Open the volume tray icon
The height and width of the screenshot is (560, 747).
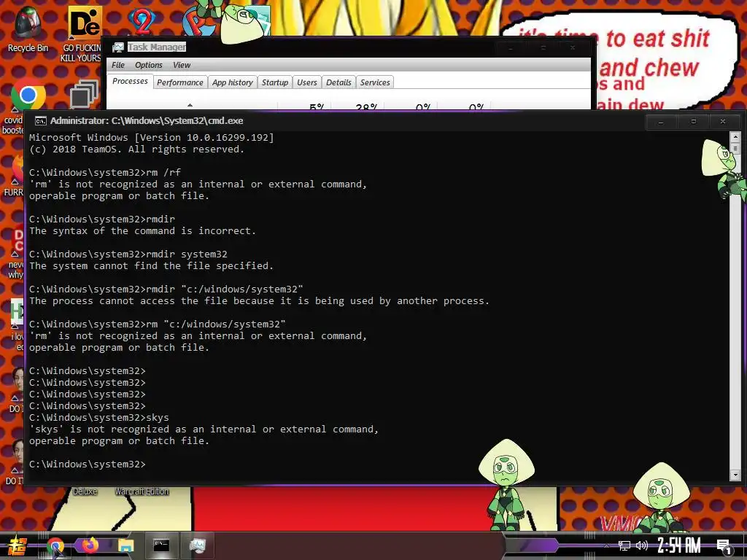(x=642, y=545)
